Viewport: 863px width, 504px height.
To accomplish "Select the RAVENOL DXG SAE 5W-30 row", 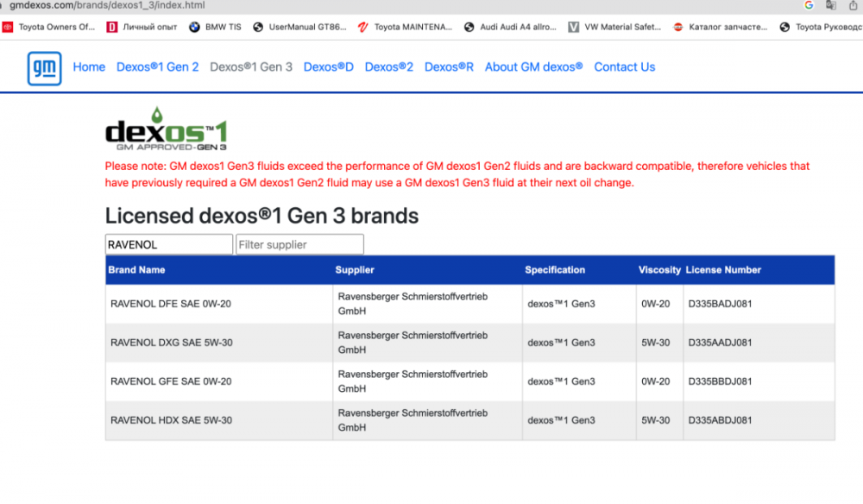I will [x=171, y=343].
